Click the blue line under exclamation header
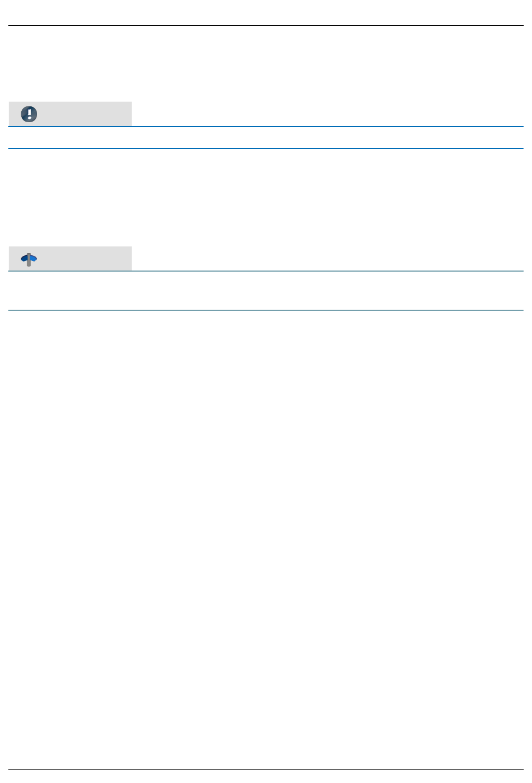The width and height of the screenshot is (532, 783). click(x=266, y=127)
